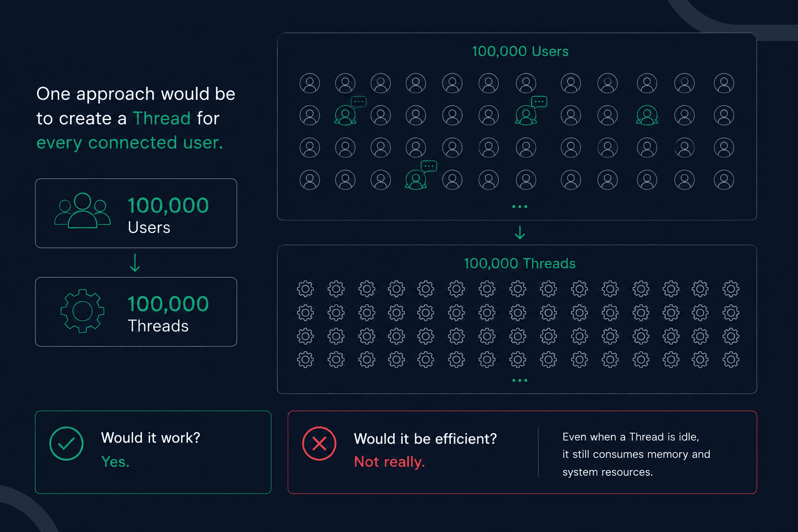Click the green checkmark circle icon
The image size is (798, 532).
click(66, 444)
